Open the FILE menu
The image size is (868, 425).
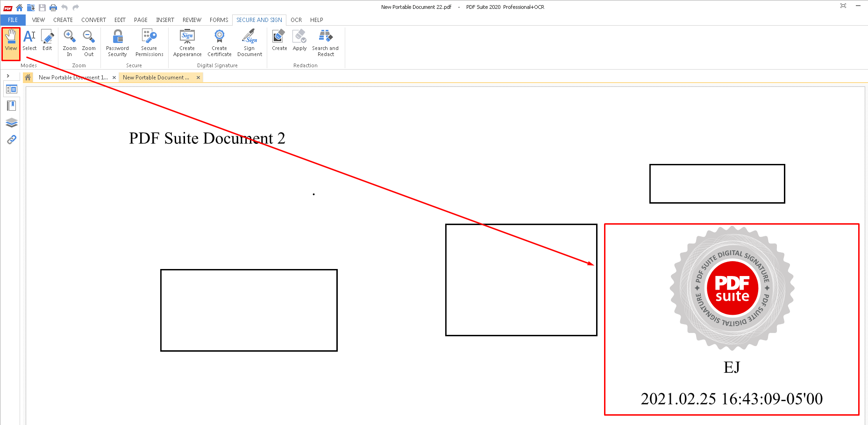point(13,20)
